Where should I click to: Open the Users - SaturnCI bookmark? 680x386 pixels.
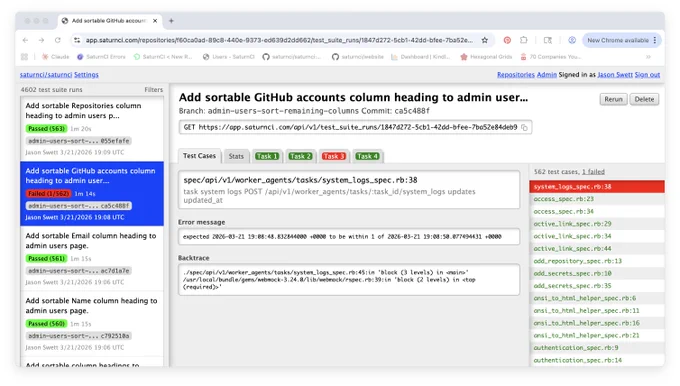point(229,57)
